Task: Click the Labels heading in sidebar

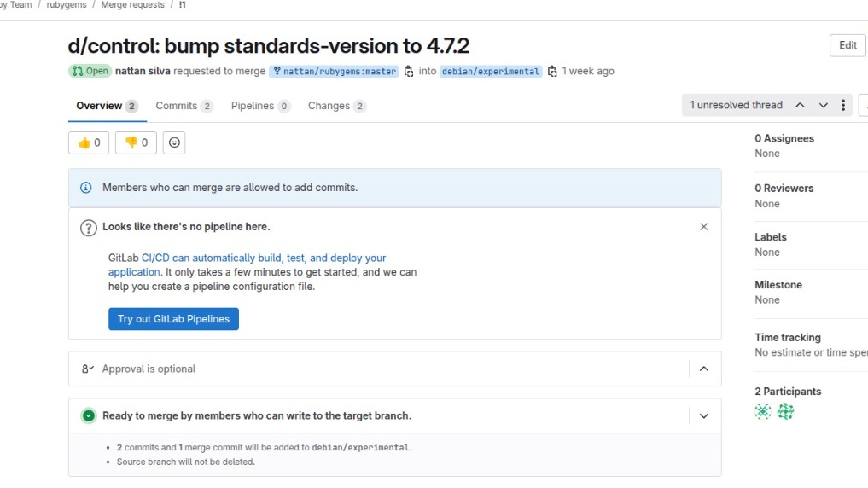Action: tap(770, 237)
